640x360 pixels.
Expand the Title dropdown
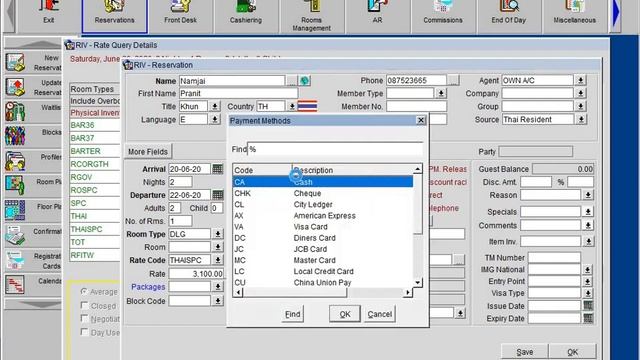pos(215,107)
